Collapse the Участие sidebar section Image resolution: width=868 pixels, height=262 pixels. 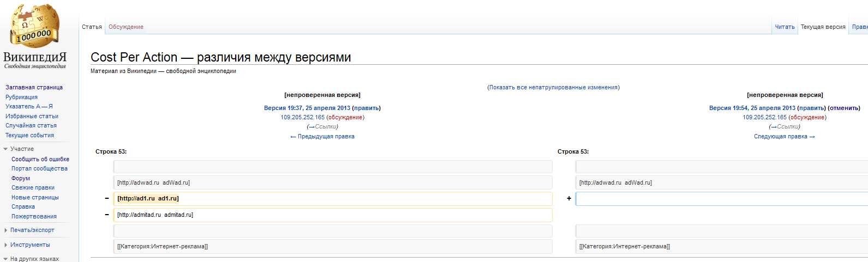22,149
